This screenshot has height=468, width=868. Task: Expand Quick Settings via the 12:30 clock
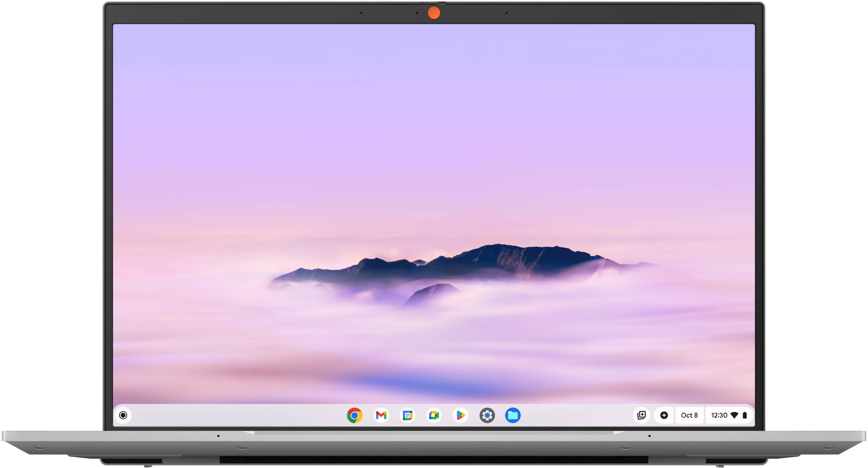719,415
